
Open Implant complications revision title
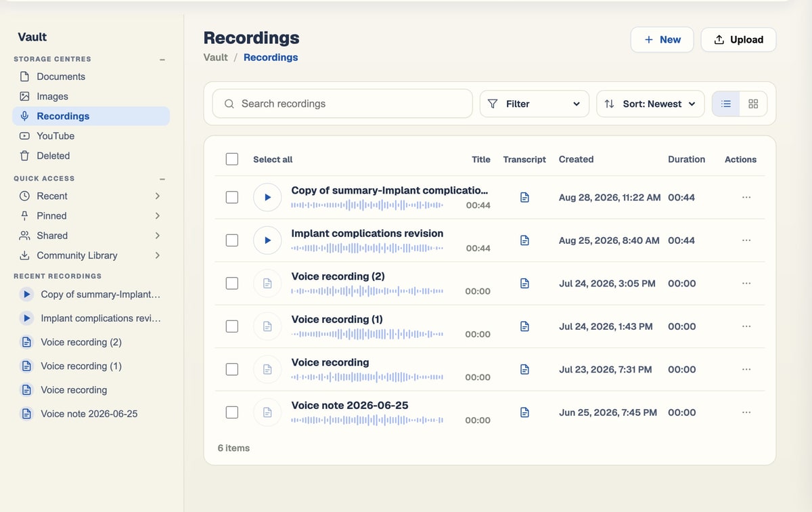point(367,233)
